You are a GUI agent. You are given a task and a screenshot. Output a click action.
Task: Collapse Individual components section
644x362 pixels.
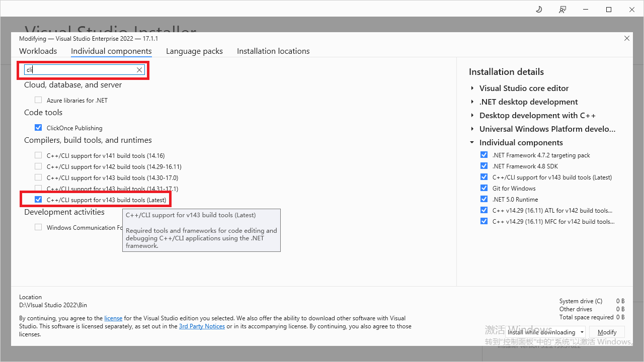click(x=472, y=142)
